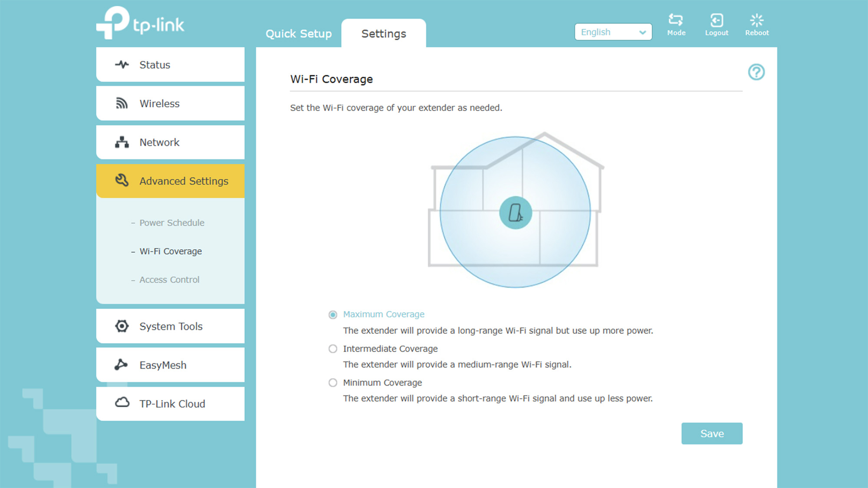This screenshot has height=488, width=868.
Task: Open help via question mark icon
Action: [x=756, y=72]
